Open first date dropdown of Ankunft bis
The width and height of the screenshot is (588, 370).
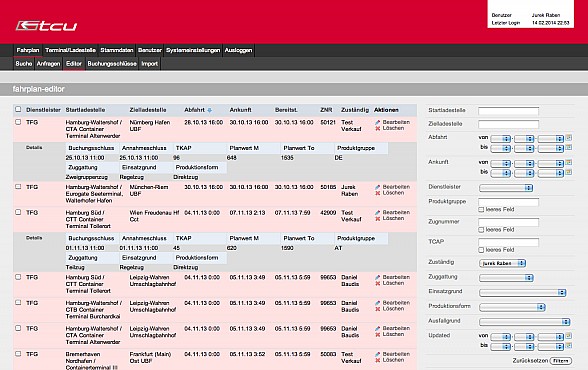[501, 173]
